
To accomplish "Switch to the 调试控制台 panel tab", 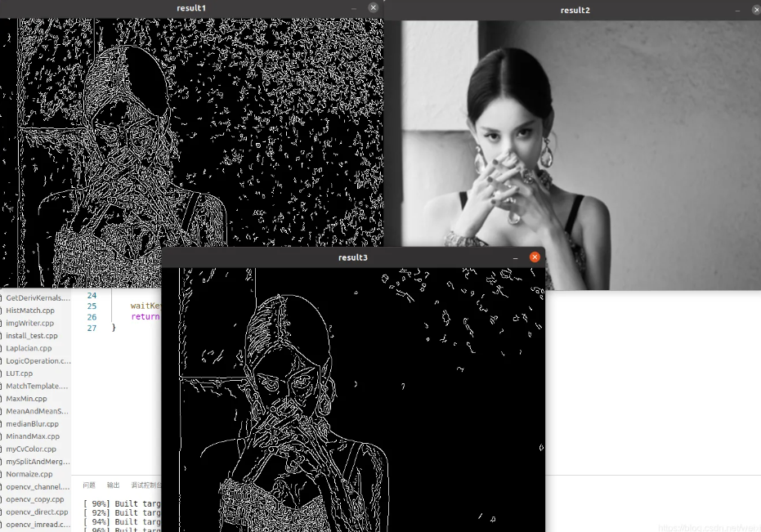I will pyautogui.click(x=145, y=485).
